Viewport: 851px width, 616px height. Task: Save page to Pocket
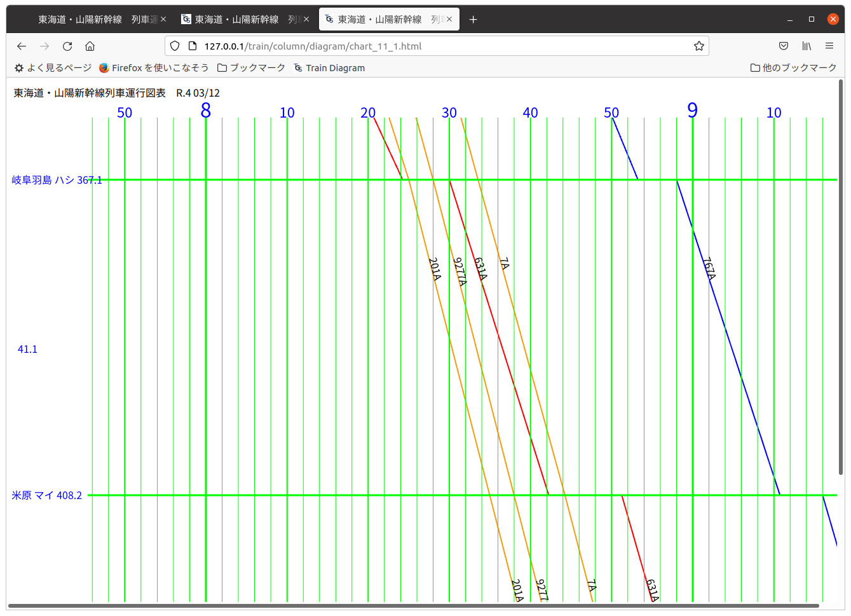tap(784, 46)
